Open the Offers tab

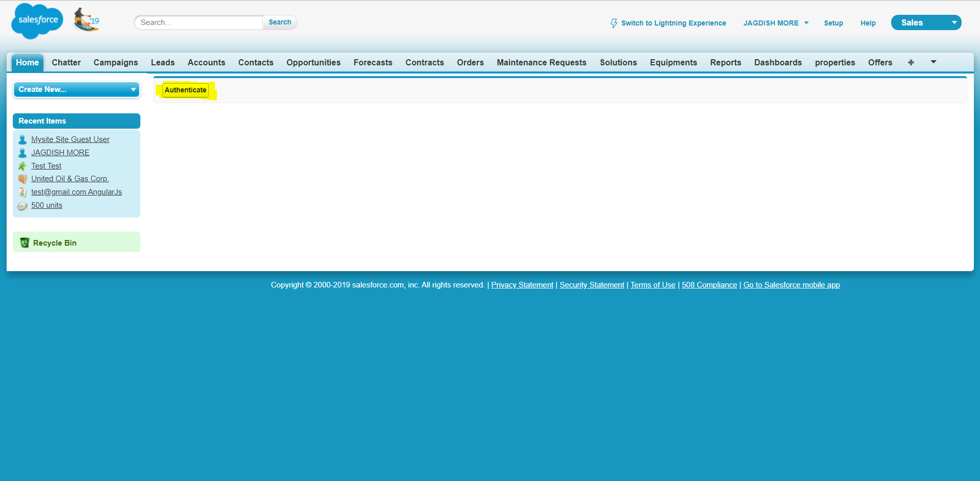pos(880,62)
